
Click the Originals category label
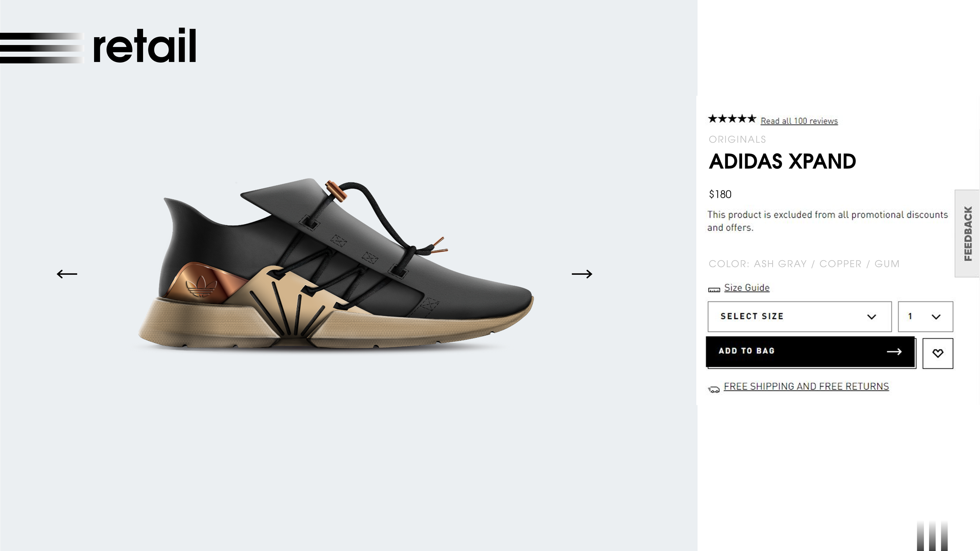[737, 140]
